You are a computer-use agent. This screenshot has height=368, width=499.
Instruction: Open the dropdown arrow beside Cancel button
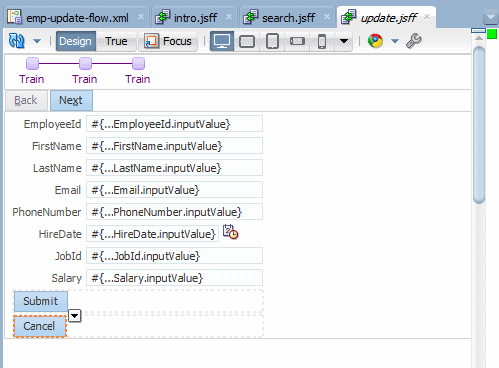[x=75, y=316]
